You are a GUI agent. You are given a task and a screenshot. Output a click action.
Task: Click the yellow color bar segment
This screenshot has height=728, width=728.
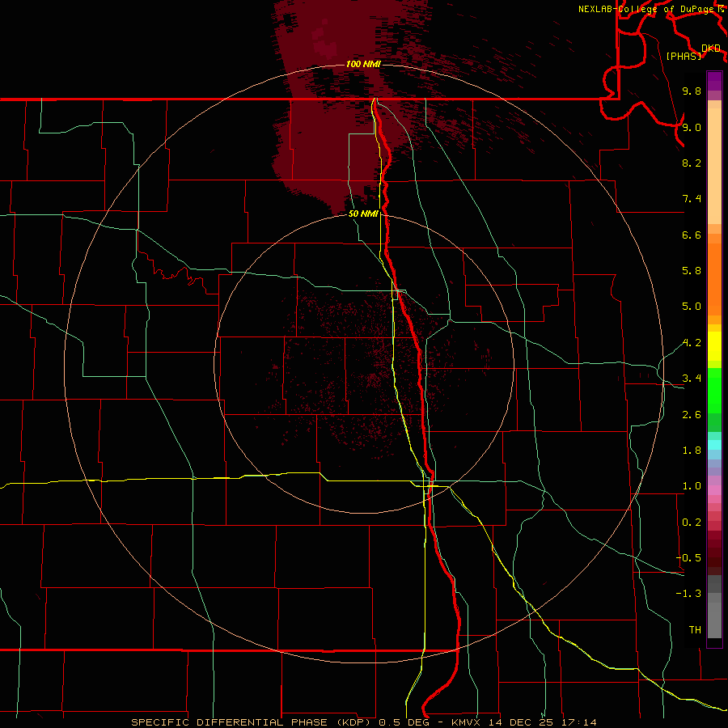pyautogui.click(x=714, y=346)
